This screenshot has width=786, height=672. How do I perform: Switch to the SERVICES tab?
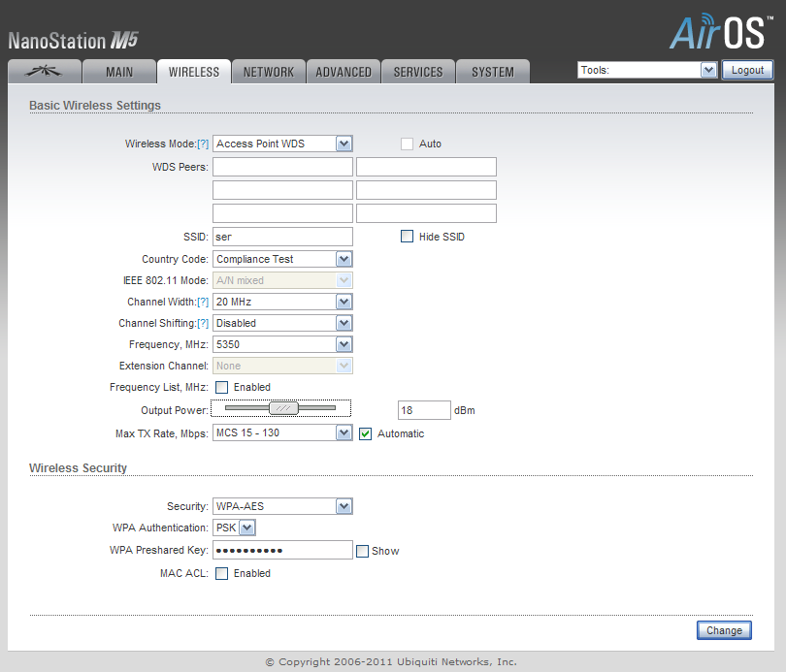(x=418, y=72)
